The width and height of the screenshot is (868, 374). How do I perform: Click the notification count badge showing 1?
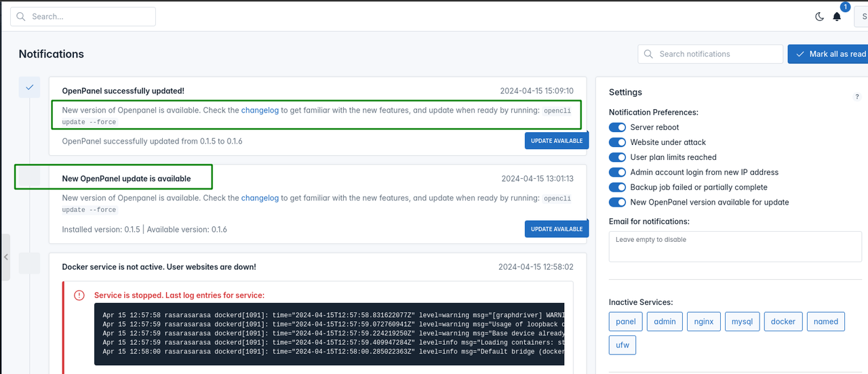click(845, 7)
